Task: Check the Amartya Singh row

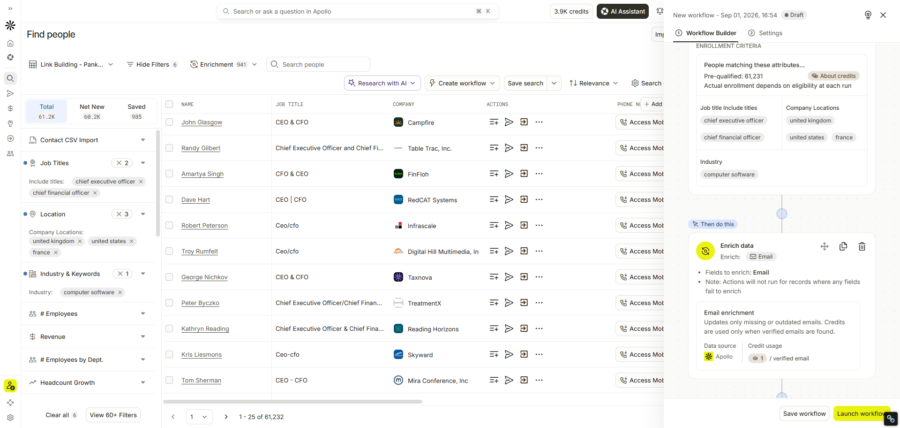Action: [169, 174]
